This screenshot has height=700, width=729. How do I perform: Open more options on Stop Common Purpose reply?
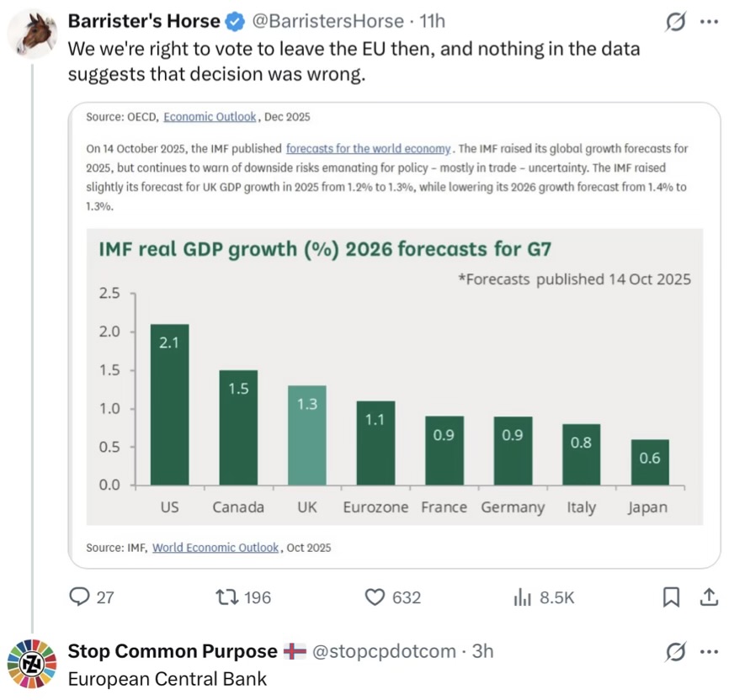(710, 651)
